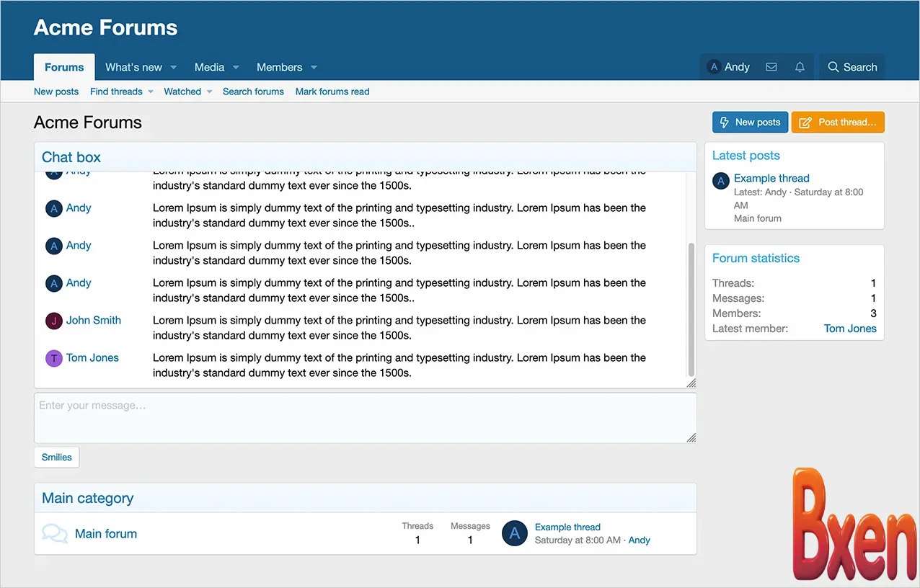Expand the Find threads submenu
920x588 pixels.
pyautogui.click(x=151, y=92)
